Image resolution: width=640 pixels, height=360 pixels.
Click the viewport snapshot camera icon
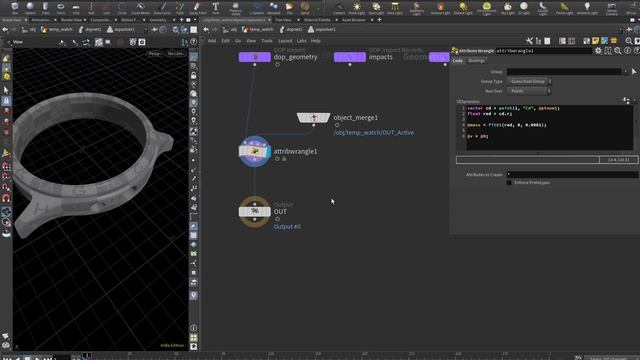click(142, 42)
